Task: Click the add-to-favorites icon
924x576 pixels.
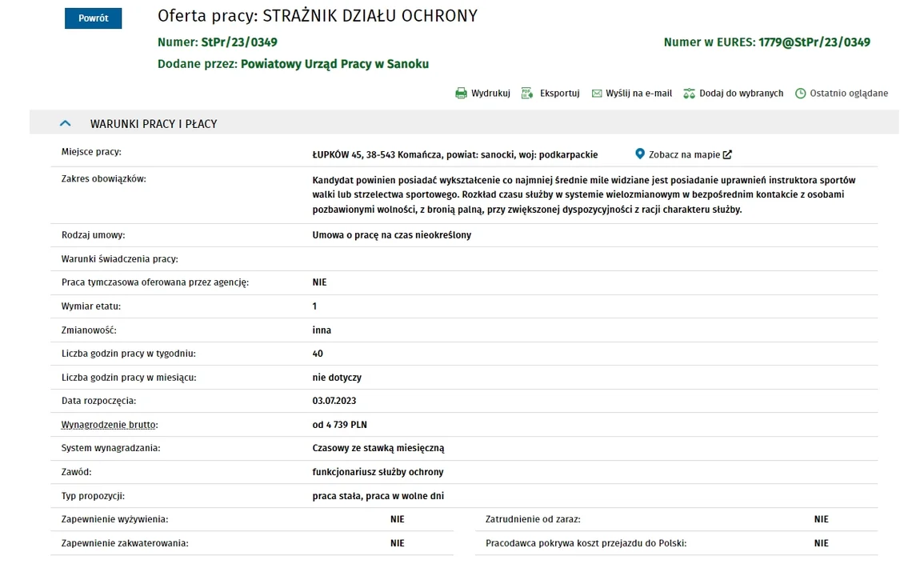Action: coord(689,93)
